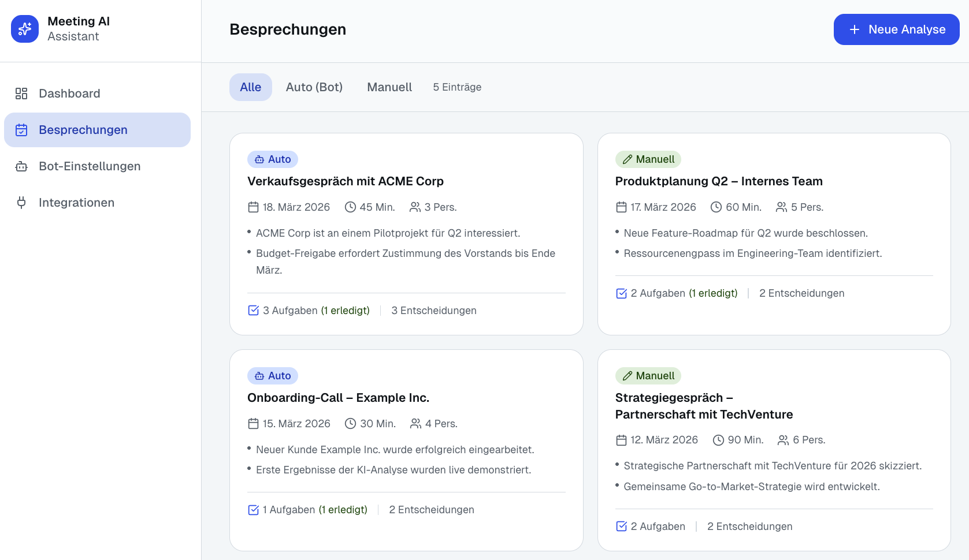Screen dimensions: 969x560
Task: Open Verkaufsgespräch mit ACME Corp meeting
Action: point(345,181)
